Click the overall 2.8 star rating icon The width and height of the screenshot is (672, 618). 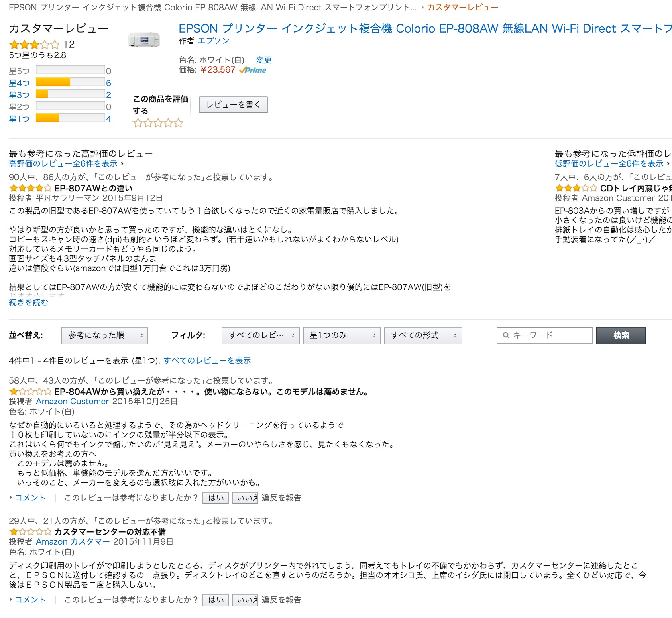(x=34, y=44)
